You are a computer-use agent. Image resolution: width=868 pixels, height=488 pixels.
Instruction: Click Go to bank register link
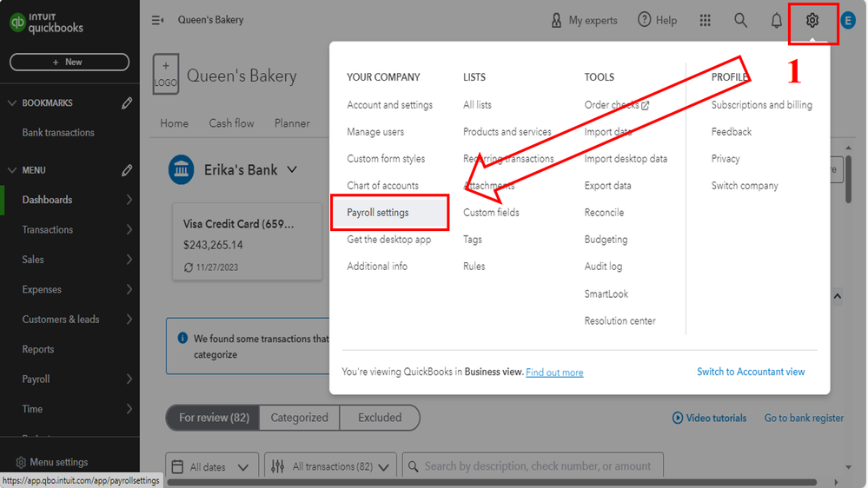click(x=804, y=419)
